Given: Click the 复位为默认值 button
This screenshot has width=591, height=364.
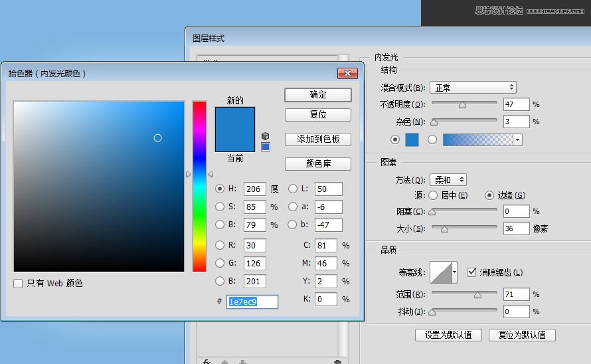Looking at the screenshot, I should [522, 335].
